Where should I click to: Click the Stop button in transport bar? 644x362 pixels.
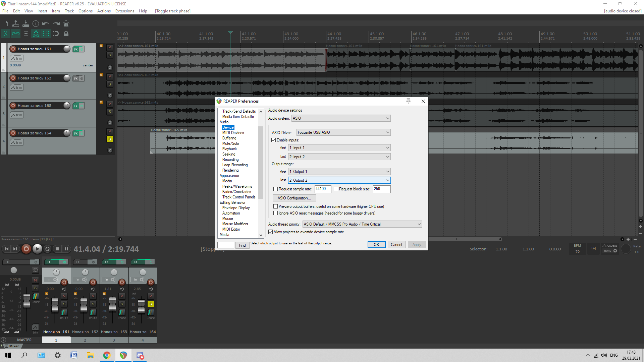tap(57, 249)
